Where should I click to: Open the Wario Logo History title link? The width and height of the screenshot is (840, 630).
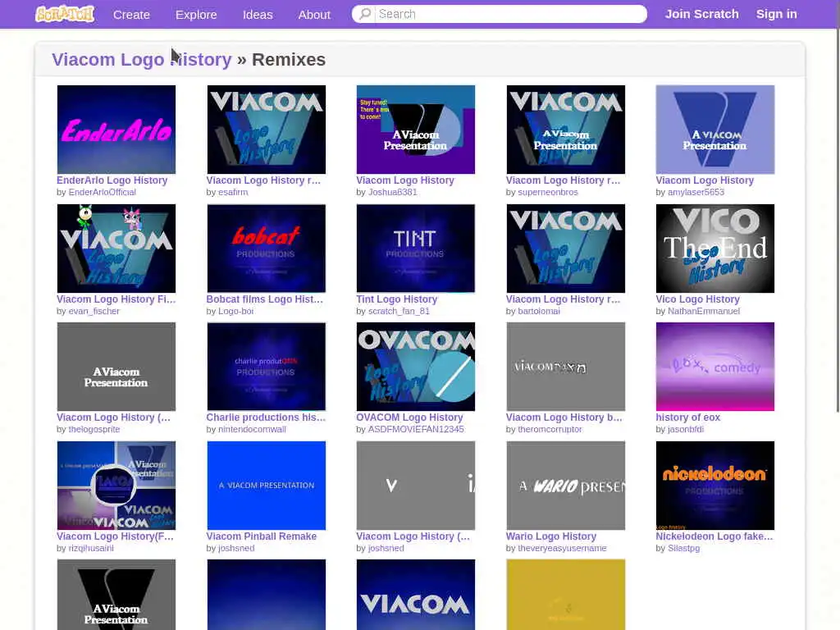551,536
